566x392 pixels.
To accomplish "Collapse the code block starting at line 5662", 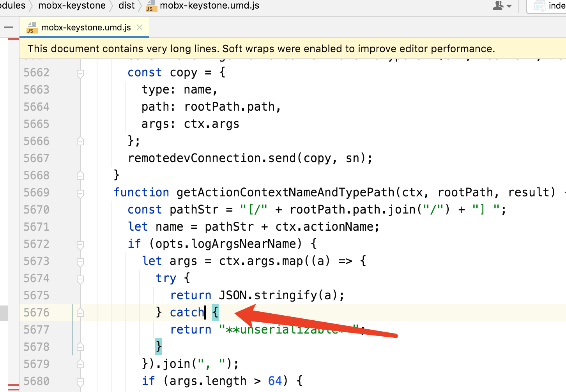I will (x=80, y=72).
